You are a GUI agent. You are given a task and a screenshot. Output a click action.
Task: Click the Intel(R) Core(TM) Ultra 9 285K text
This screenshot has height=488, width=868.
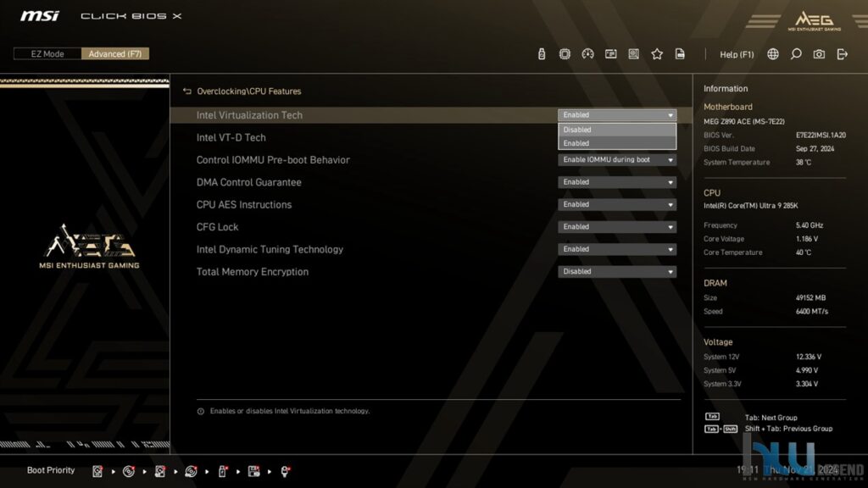(751, 206)
